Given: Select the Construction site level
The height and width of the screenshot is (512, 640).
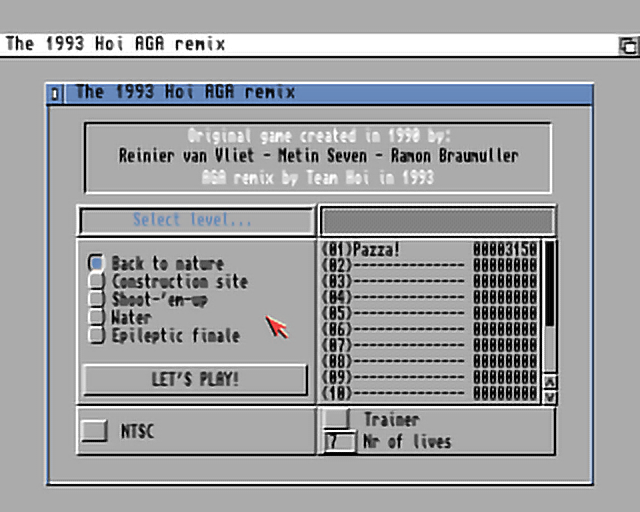Looking at the screenshot, I should click(x=96, y=281).
